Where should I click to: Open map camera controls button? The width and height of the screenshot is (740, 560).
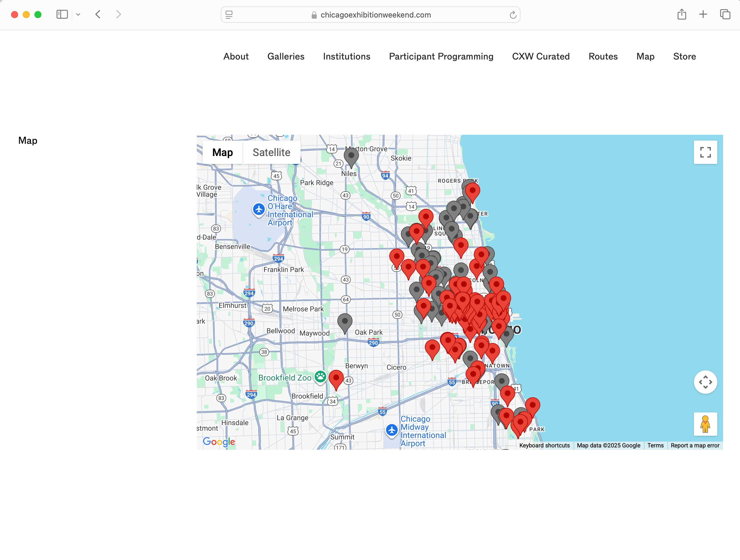click(x=705, y=382)
